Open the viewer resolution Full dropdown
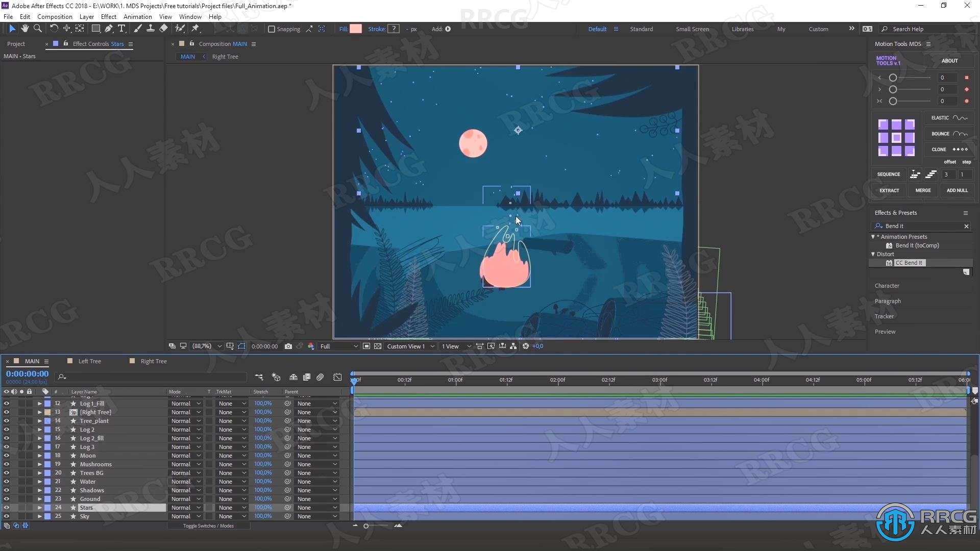This screenshot has height=551, width=980. 338,346
